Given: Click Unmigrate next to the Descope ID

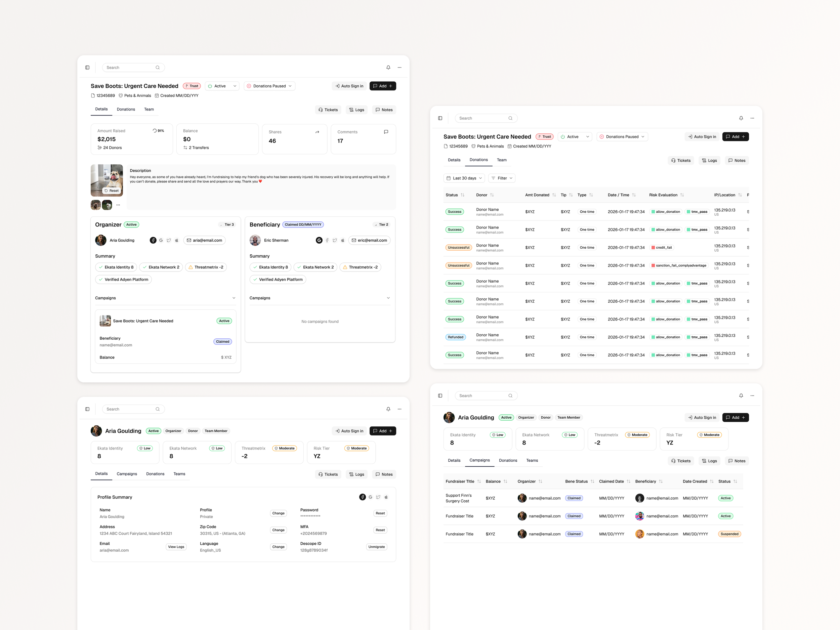Looking at the screenshot, I should 376,547.
